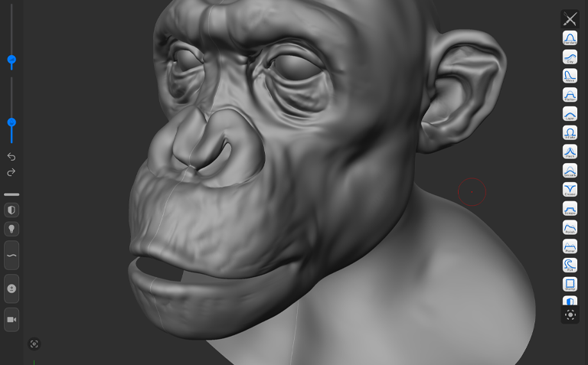This screenshot has height=365, width=588.
Task: Toggle the shield mask button
Action: (11, 210)
